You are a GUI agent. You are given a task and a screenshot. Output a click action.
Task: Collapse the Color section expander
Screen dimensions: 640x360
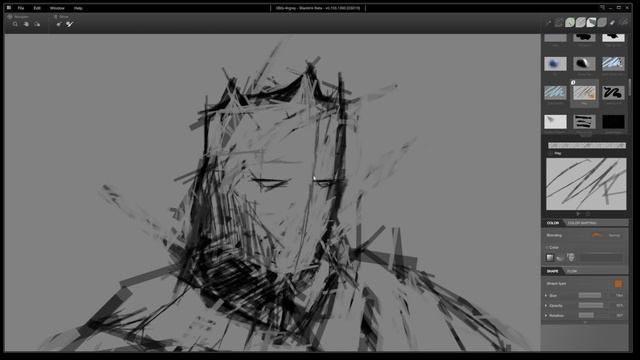[x=547, y=247]
